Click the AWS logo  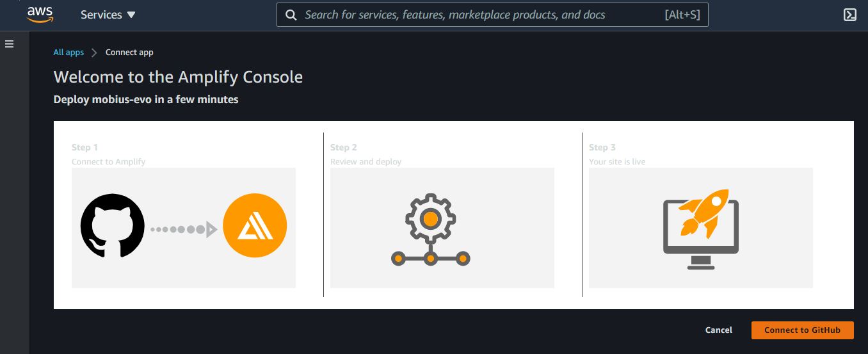click(x=40, y=14)
